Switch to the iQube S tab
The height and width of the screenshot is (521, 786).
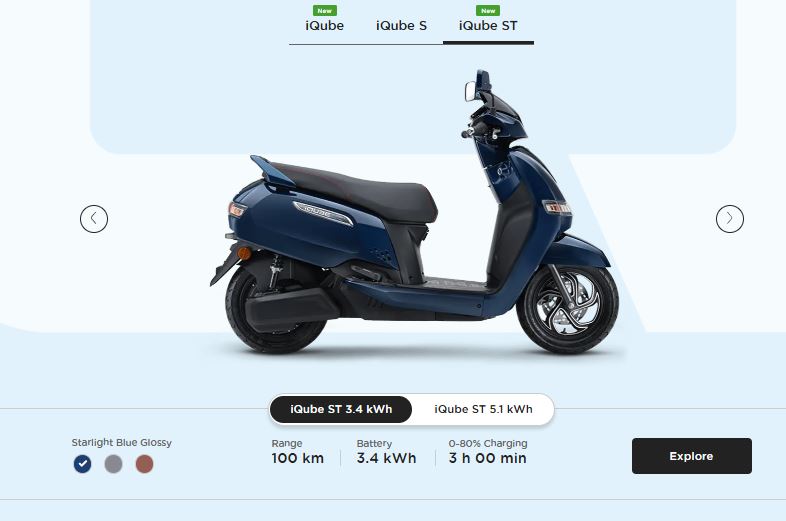click(402, 26)
